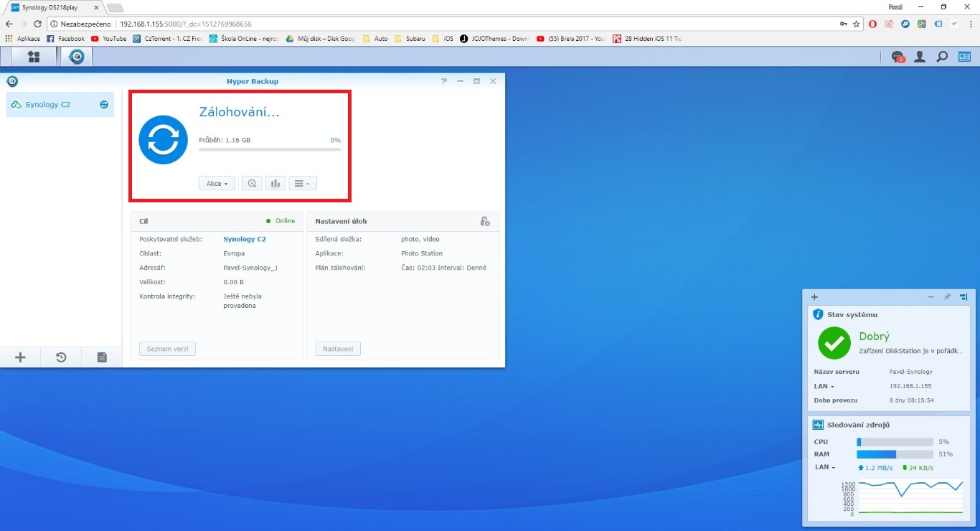980x531 pixels.
Task: Select the Synology C2 backup task
Action: pyautogui.click(x=60, y=105)
